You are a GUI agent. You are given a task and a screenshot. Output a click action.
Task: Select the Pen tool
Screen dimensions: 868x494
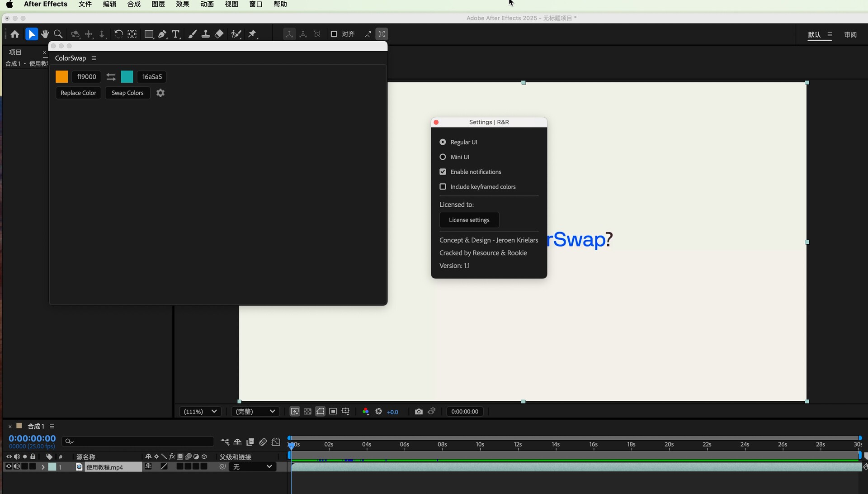pyautogui.click(x=162, y=34)
